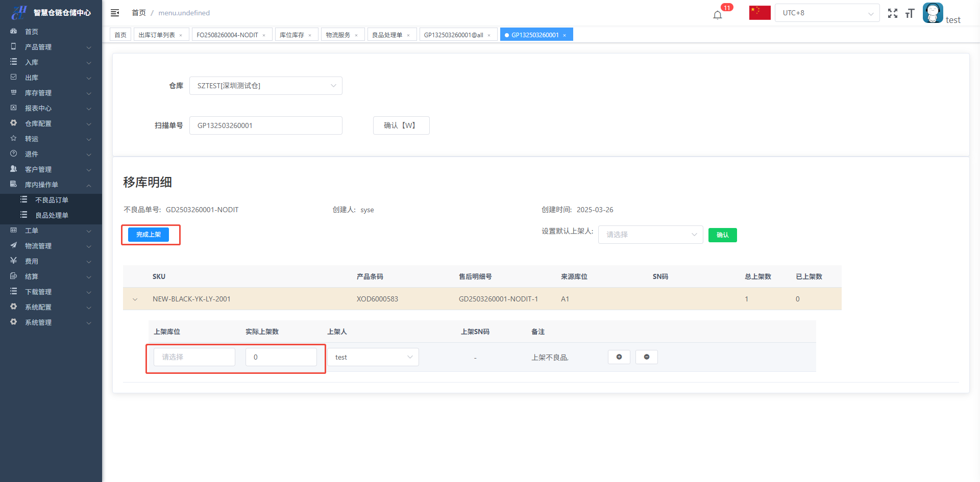
Task: Click the blue 完成上架 button
Action: click(148, 235)
